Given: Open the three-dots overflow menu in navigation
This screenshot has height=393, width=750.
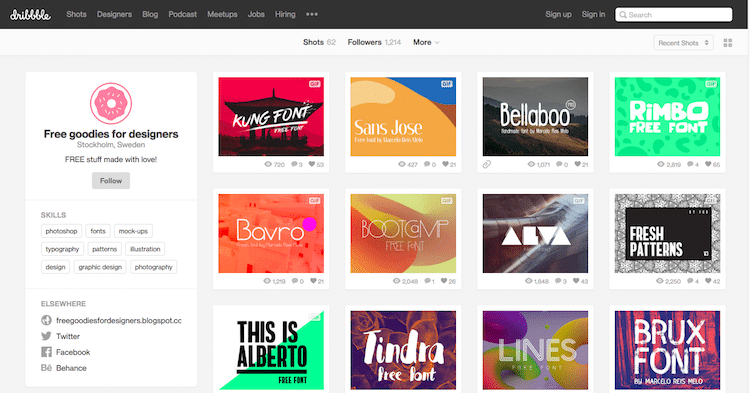Looking at the screenshot, I should (312, 14).
